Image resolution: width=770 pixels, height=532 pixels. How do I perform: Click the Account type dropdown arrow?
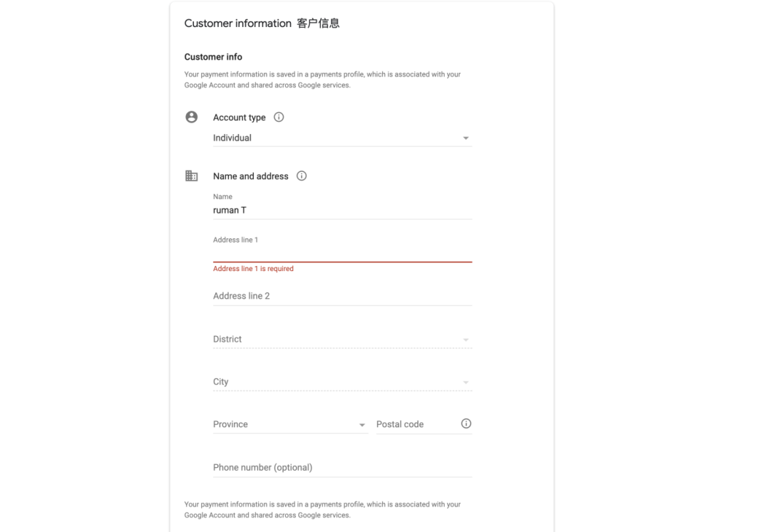click(x=466, y=138)
